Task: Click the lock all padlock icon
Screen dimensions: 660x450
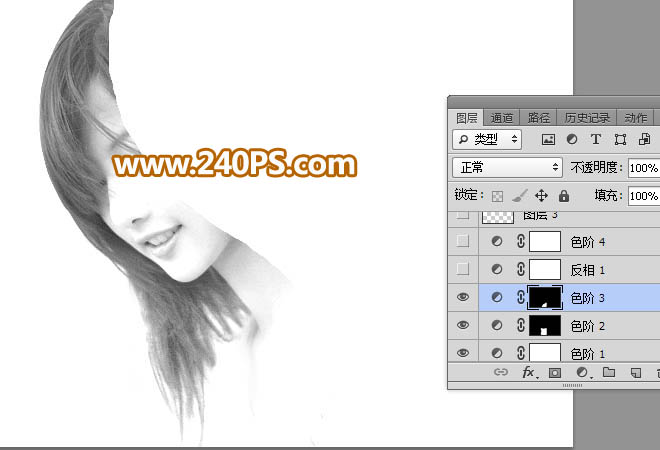Action: 564,196
